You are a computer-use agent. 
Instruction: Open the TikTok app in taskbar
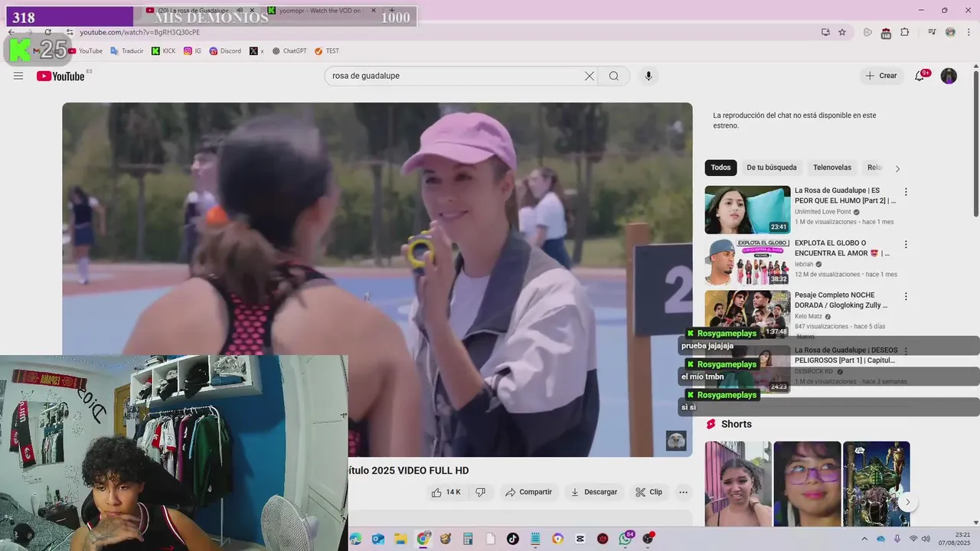click(x=513, y=539)
